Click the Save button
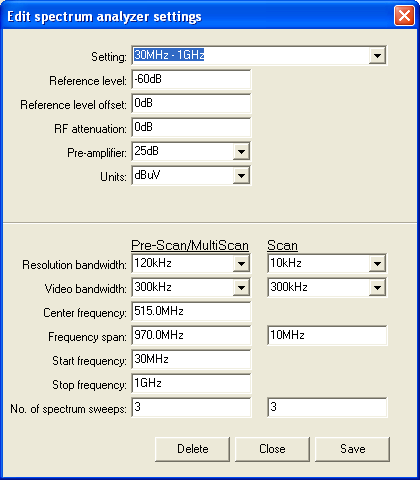The image size is (420, 480). pos(352,449)
